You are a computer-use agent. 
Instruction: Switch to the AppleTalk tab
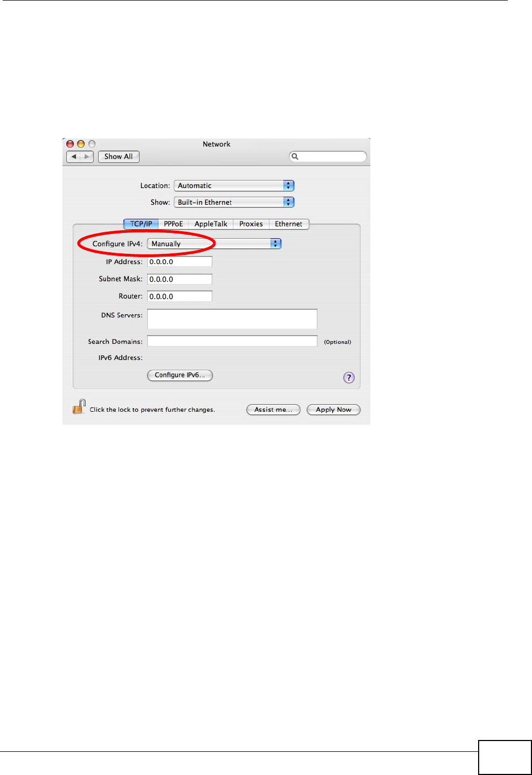211,224
